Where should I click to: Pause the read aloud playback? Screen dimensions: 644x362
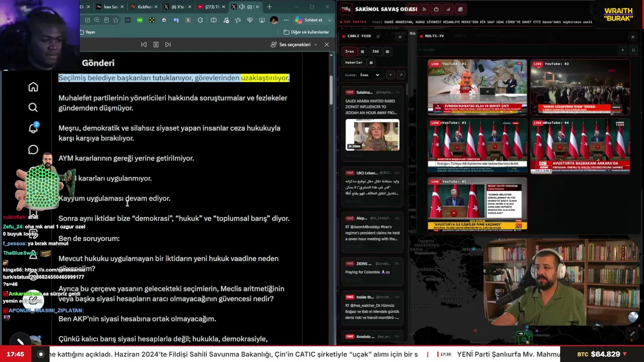click(156, 44)
